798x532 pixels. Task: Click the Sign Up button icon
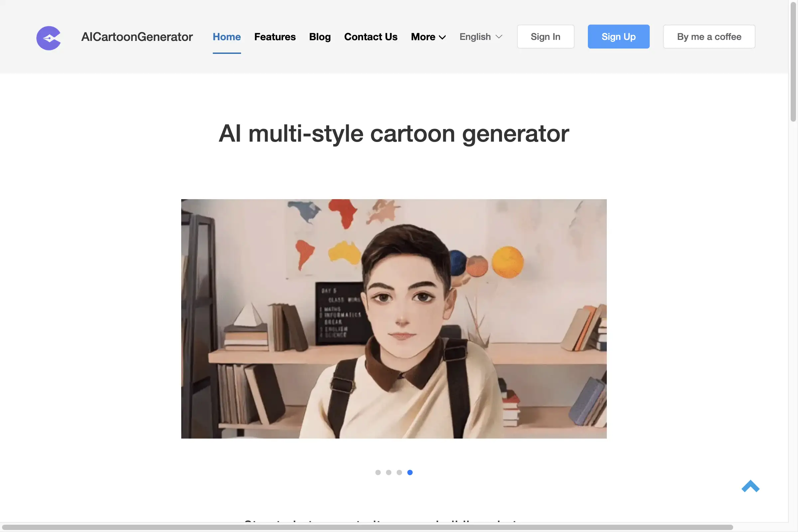tap(618, 36)
